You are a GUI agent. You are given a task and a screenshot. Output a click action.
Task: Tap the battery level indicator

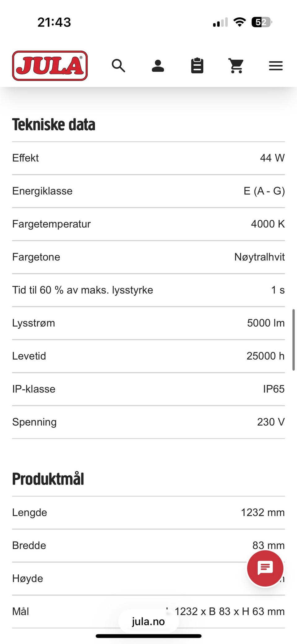(262, 22)
